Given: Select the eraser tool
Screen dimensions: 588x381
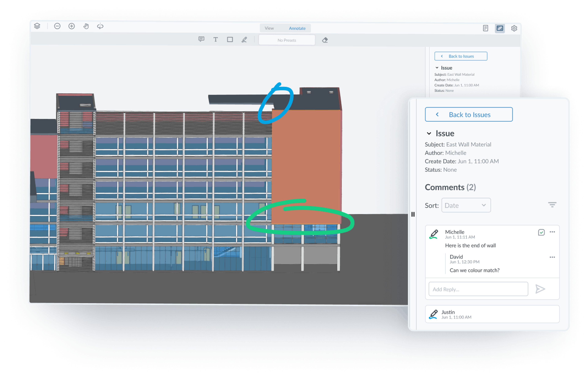Looking at the screenshot, I should [325, 40].
